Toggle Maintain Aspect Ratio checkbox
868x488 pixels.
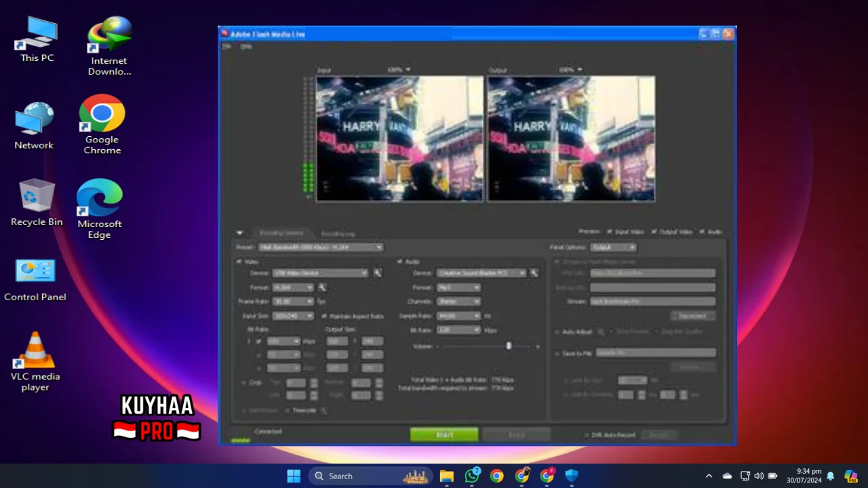click(324, 316)
